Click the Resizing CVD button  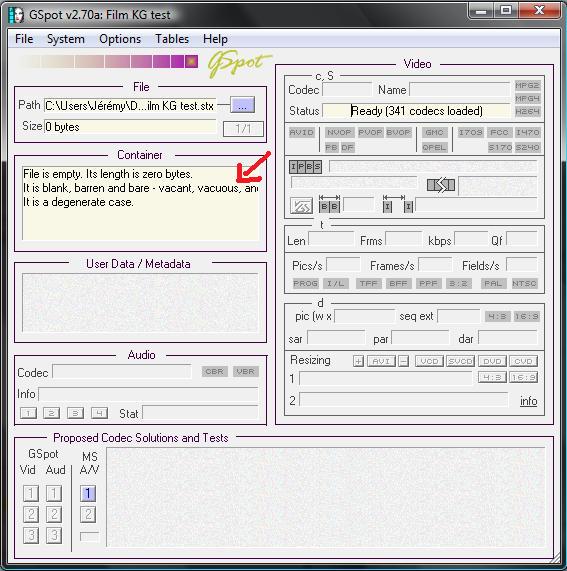click(523, 361)
